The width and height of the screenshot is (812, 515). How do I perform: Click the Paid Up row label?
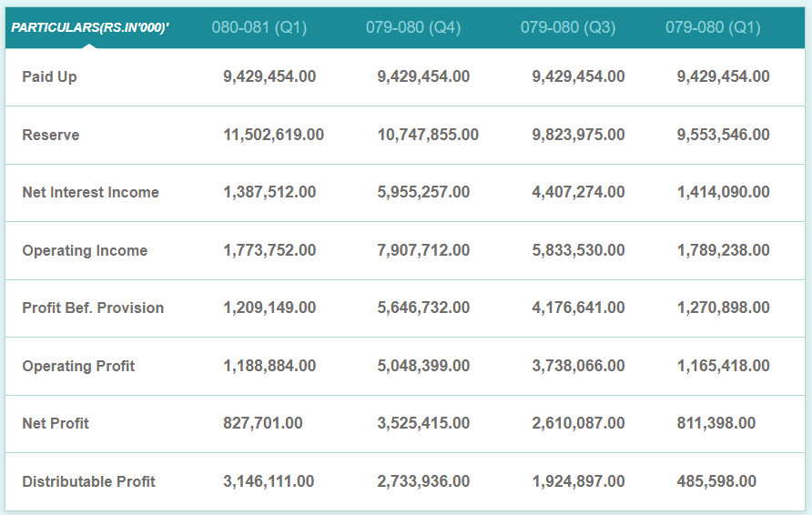click(x=50, y=77)
